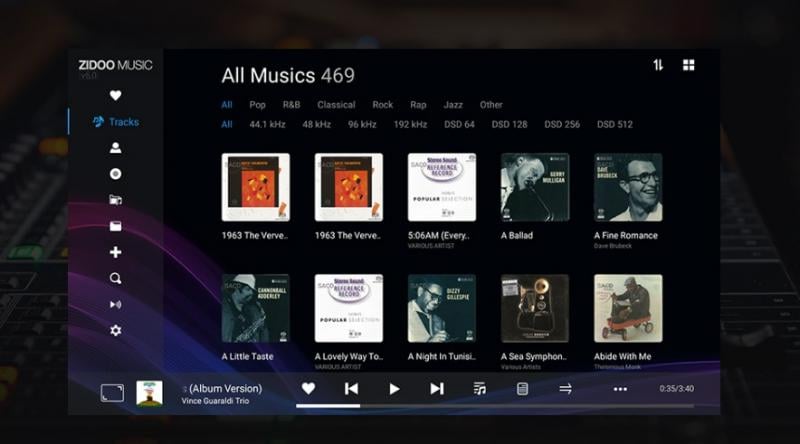Open search magnifier icon in sidebar
The width and height of the screenshot is (800, 444).
coord(115,279)
